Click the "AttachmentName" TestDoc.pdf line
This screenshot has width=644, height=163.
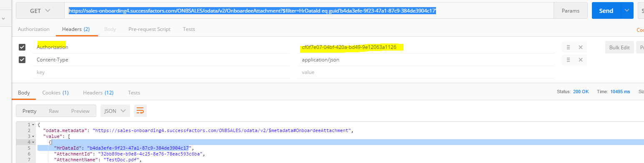[98, 160]
